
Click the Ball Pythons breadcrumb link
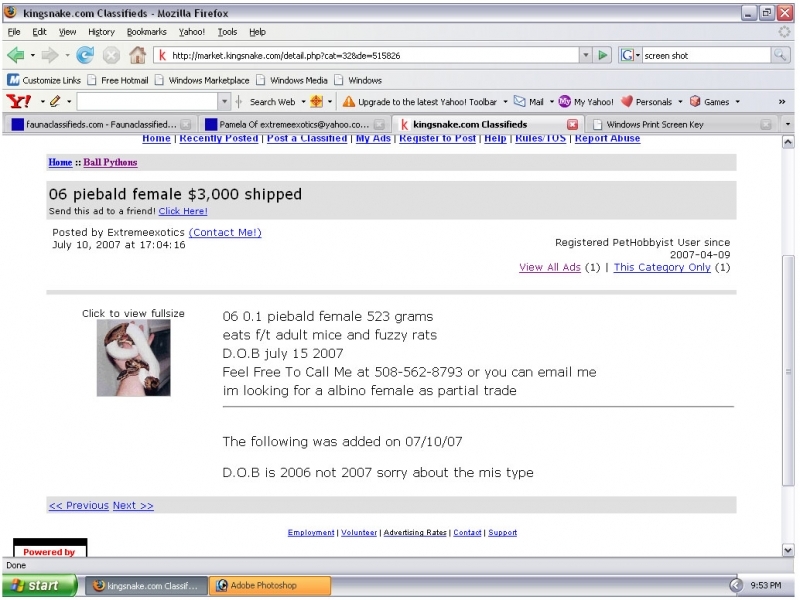(x=110, y=162)
